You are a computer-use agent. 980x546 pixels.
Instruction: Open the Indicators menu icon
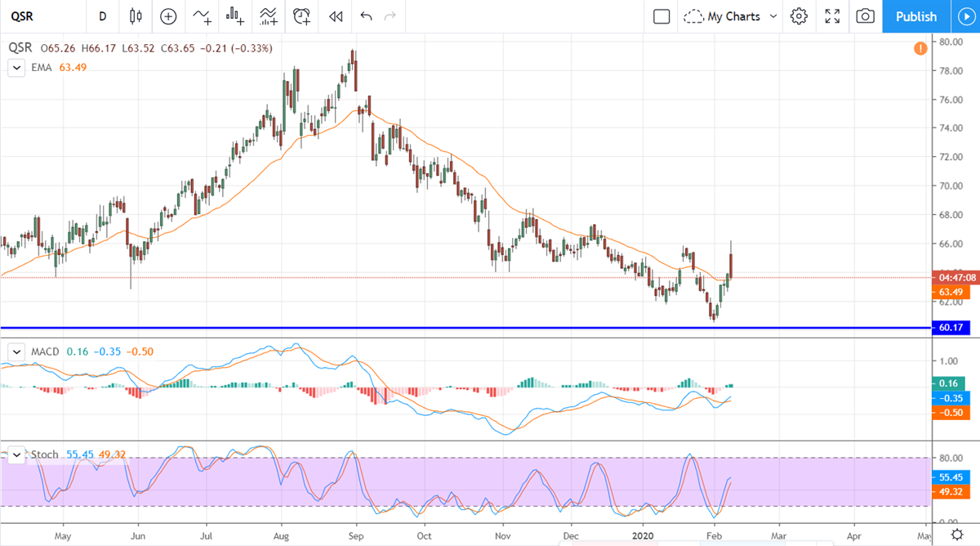[202, 16]
